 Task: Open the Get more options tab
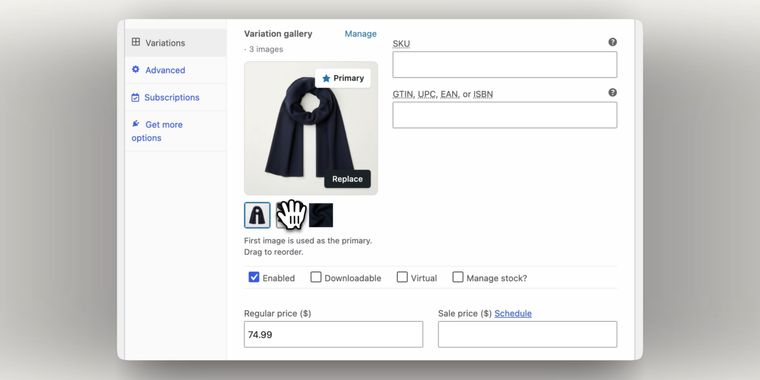click(175, 131)
